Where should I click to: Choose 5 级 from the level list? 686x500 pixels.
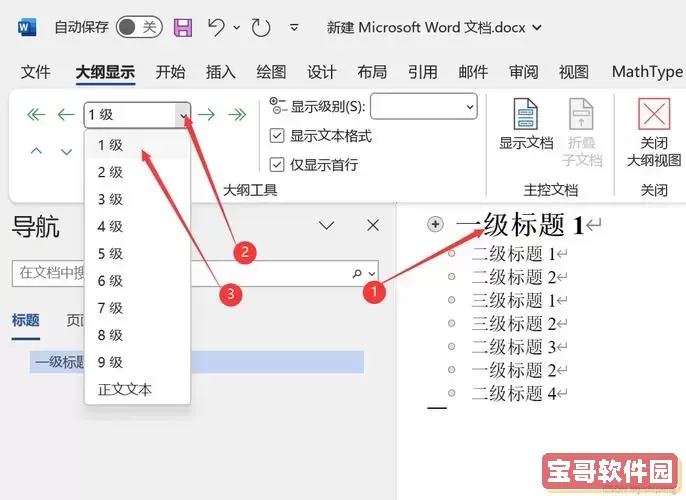pyautogui.click(x=137, y=254)
